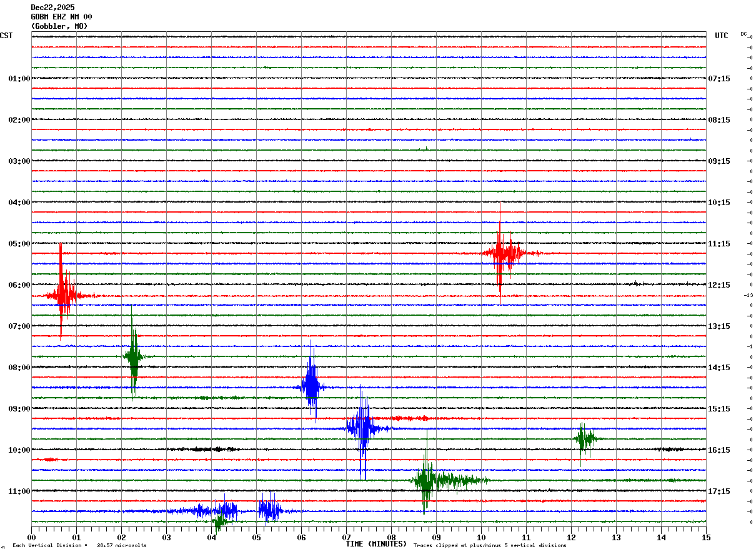The height and width of the screenshot is (554, 756).
Task: Click the 15 minute mark on x-axis
Action: click(x=706, y=537)
